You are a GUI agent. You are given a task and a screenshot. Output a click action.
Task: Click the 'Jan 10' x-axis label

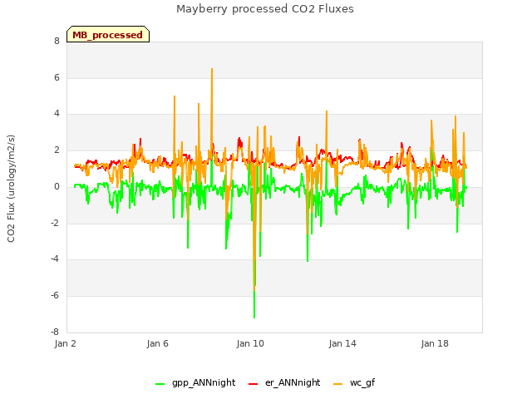point(250,343)
